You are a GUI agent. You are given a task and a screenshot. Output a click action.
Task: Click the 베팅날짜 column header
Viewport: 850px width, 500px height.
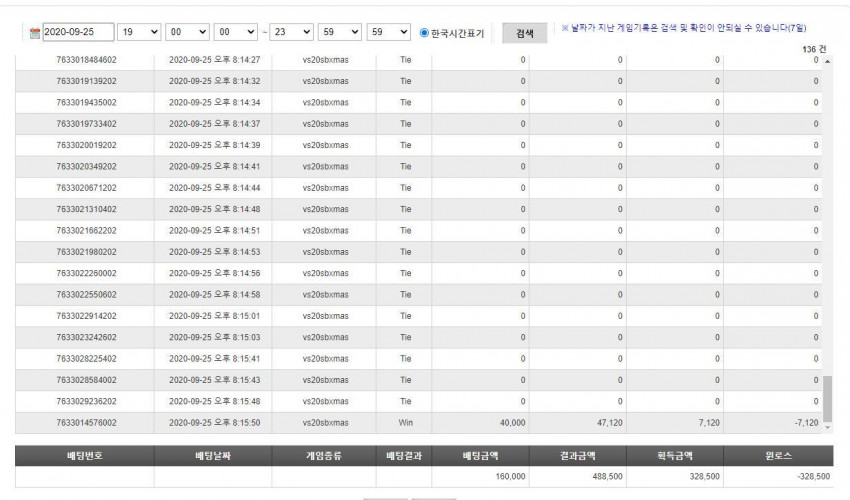click(213, 456)
